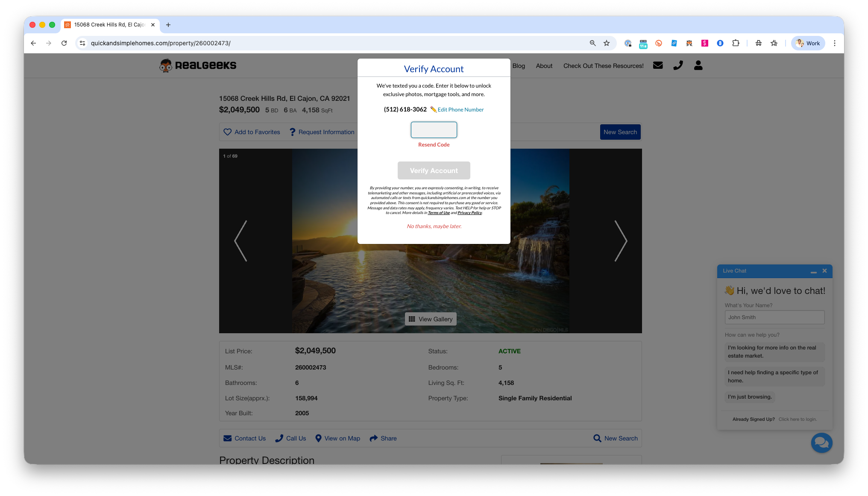Click No thanks, maybe later link
The width and height of the screenshot is (868, 496).
click(434, 226)
